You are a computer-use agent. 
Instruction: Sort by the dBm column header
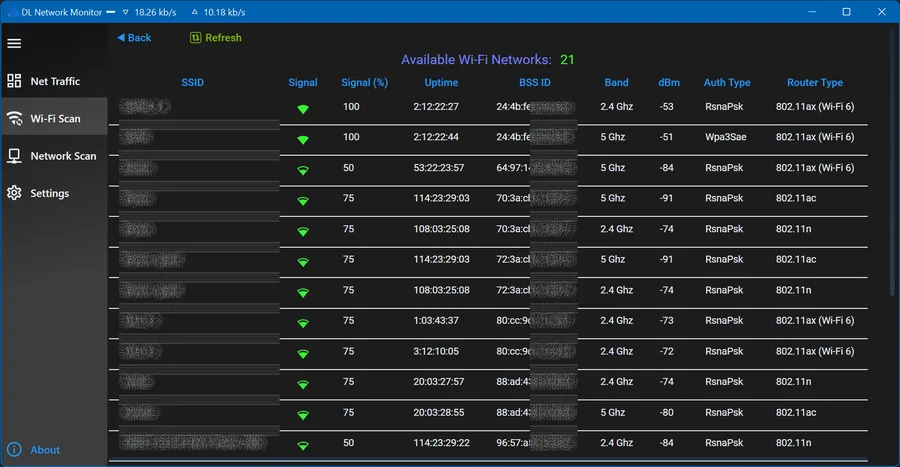click(669, 82)
